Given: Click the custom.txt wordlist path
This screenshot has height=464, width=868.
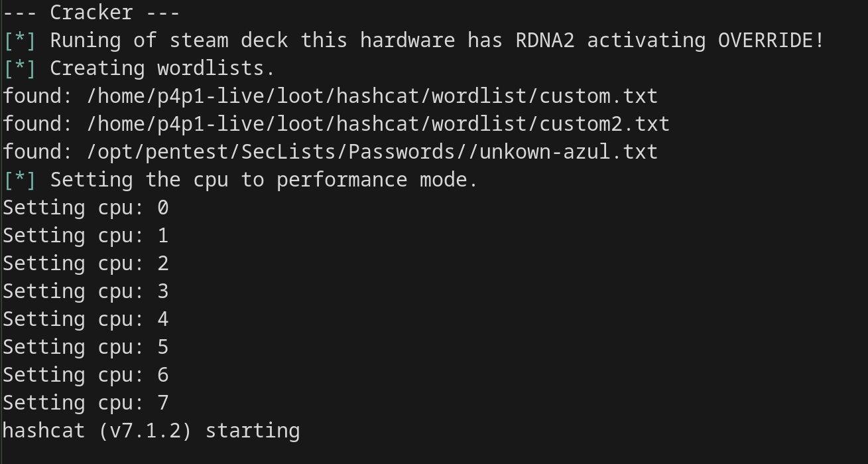Looking at the screenshot, I should 372,96.
